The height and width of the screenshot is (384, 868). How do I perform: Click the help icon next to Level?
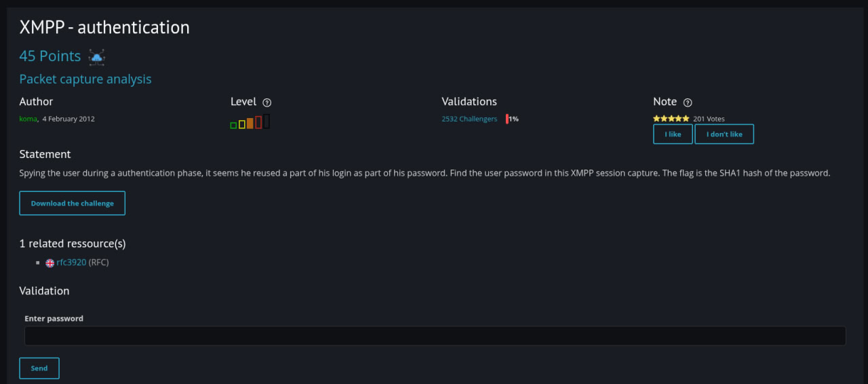pyautogui.click(x=267, y=102)
